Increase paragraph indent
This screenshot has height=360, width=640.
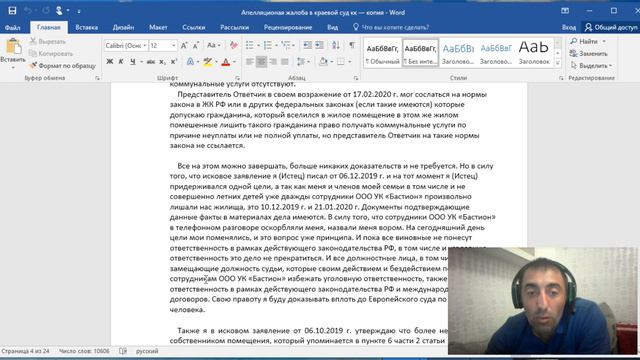point(320,45)
